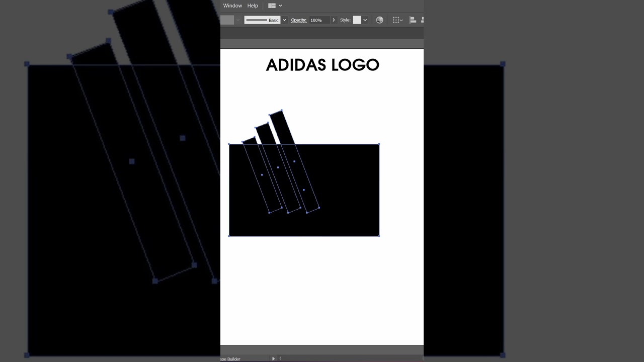The width and height of the screenshot is (644, 362).
Task: Open the Style dropdown arrow
Action: coord(365,20)
